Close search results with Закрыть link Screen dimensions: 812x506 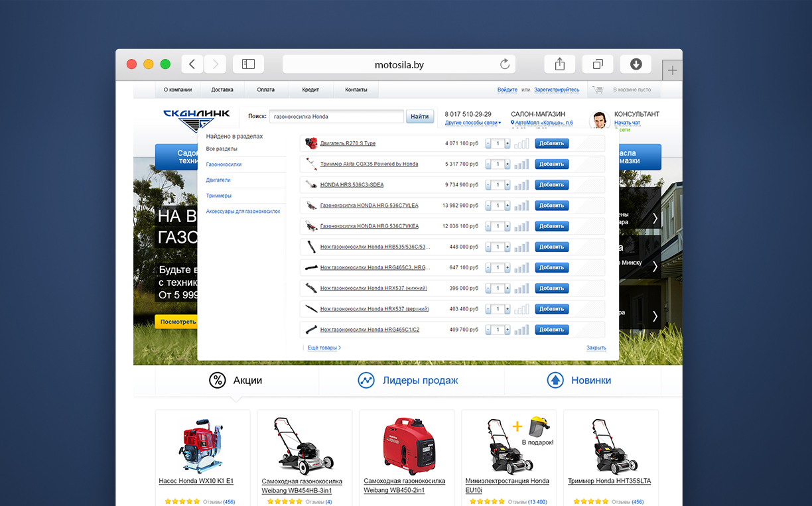click(596, 348)
